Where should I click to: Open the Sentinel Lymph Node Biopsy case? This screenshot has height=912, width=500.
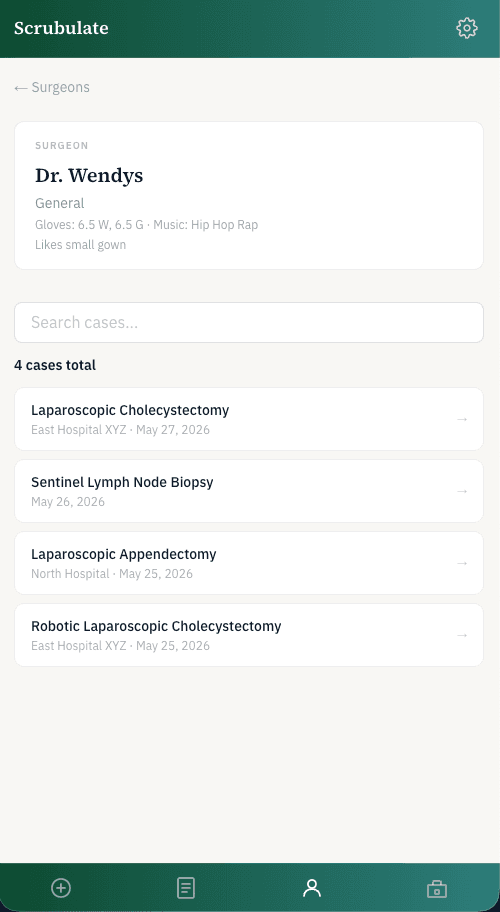(249, 491)
